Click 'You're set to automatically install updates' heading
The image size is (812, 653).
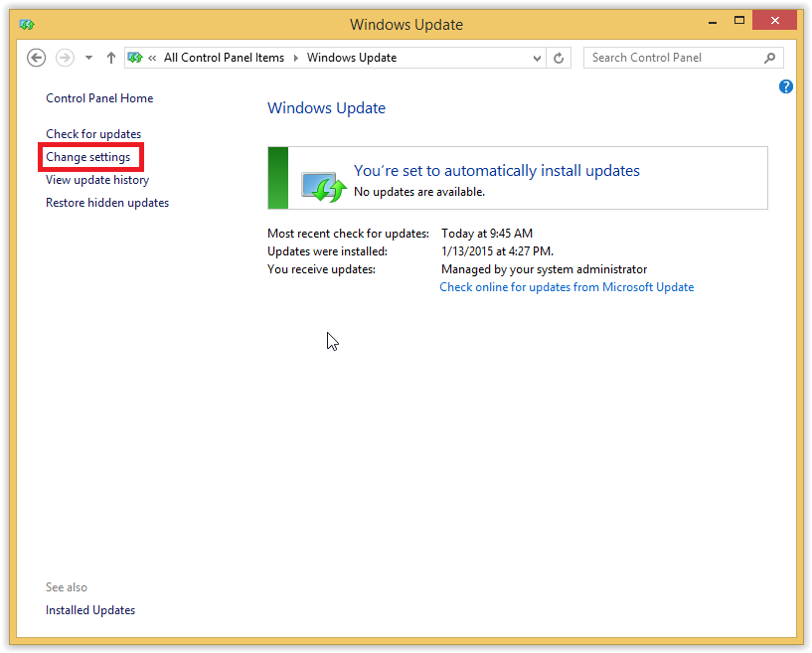coord(497,170)
